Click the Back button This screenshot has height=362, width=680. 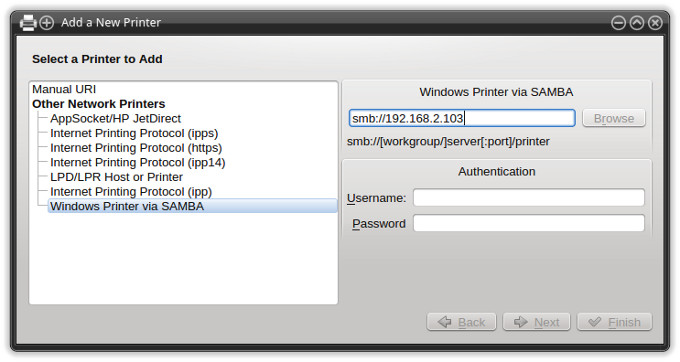click(461, 322)
